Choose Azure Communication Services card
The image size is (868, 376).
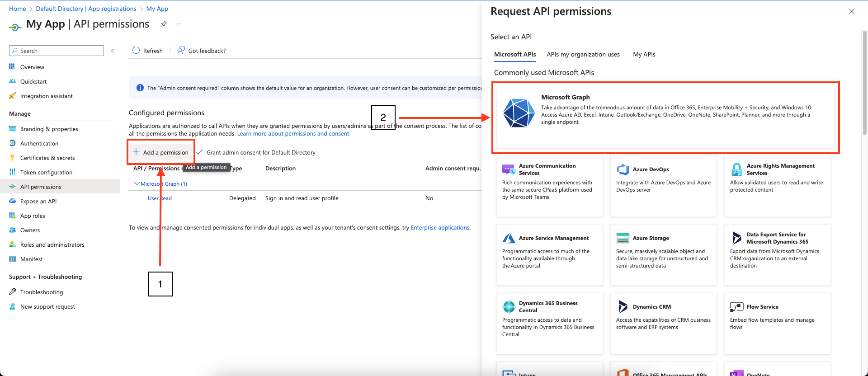coord(549,186)
